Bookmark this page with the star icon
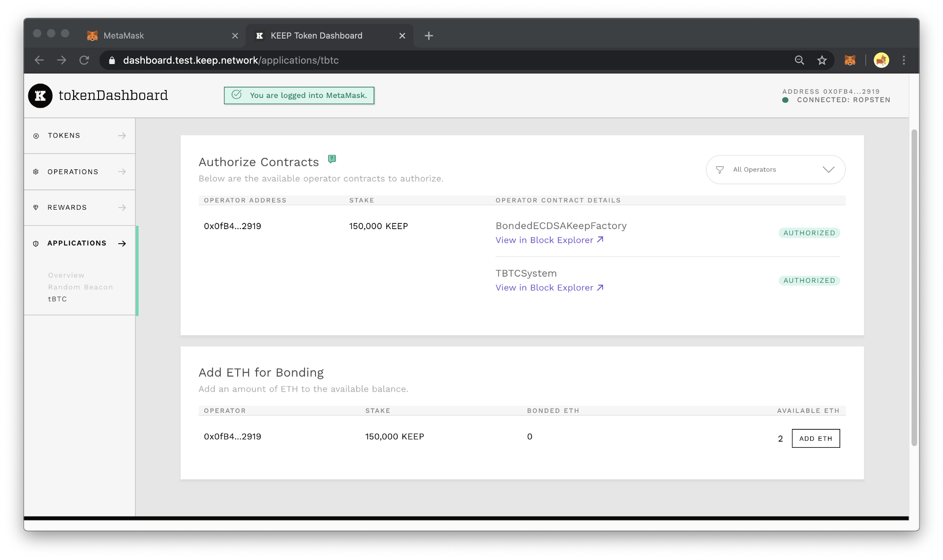The height and width of the screenshot is (560, 943). pyautogui.click(x=822, y=60)
